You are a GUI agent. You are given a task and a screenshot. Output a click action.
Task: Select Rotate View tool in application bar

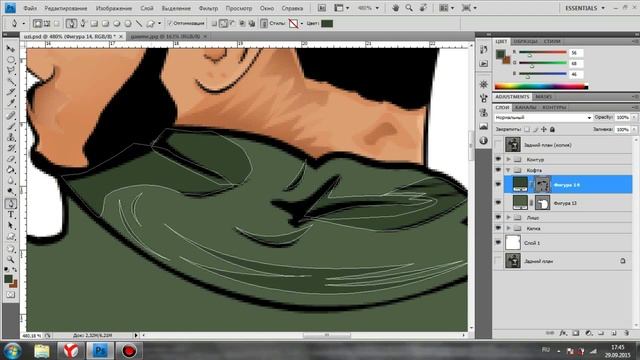coord(424,8)
